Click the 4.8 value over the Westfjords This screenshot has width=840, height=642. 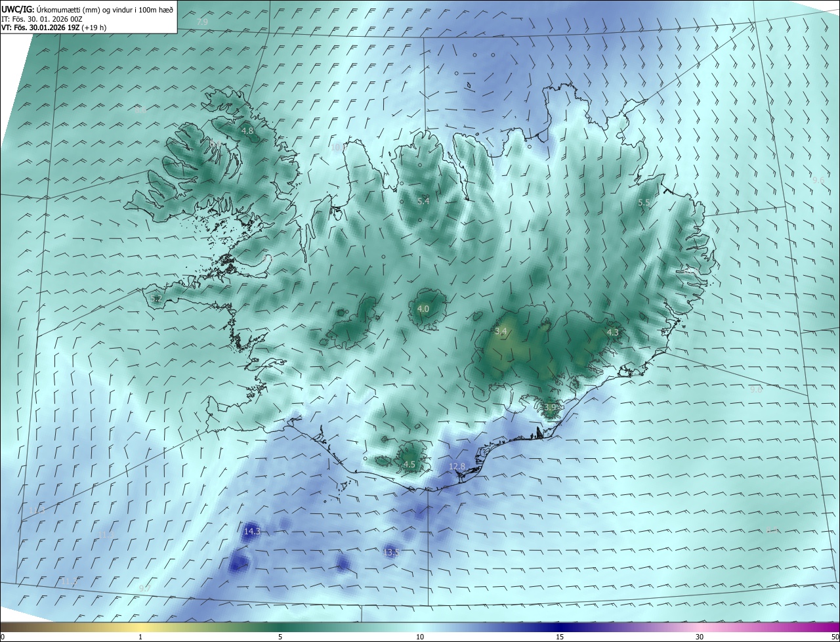(x=247, y=131)
